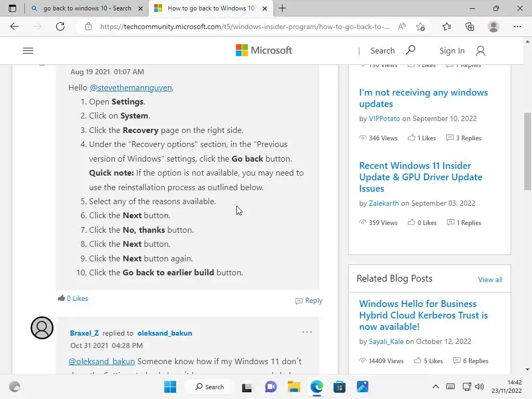Open the browser Collections panel
This screenshot has height=399, width=532.
(470, 26)
